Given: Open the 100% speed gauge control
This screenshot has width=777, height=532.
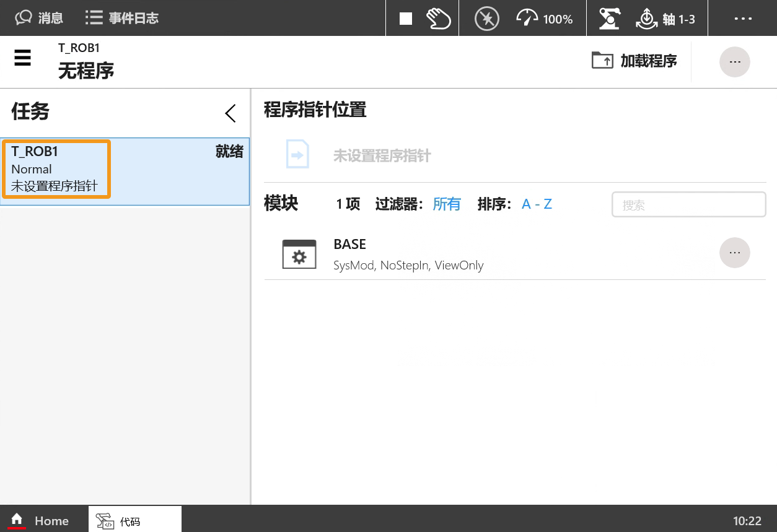Looking at the screenshot, I should 545,19.
